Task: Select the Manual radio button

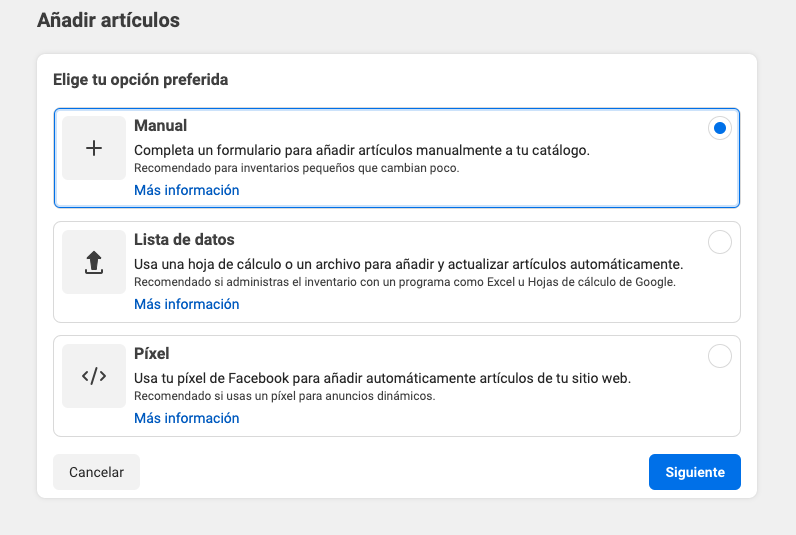Action: [719, 128]
